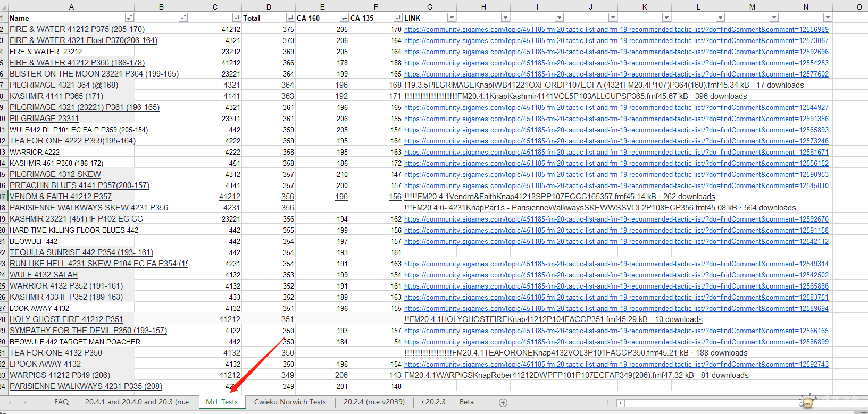Click the Venom&Faith fmf download link
Screen dimensions: 868x414
pyautogui.click(x=560, y=197)
